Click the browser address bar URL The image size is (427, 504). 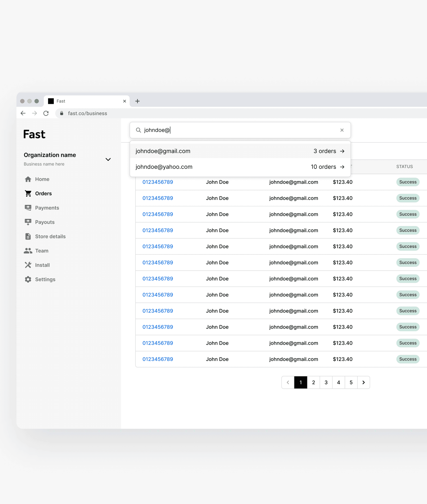(87, 113)
